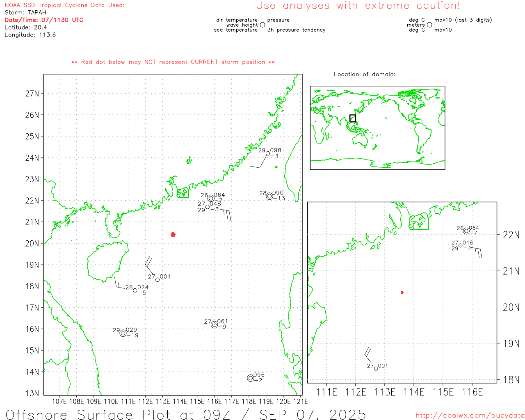Click the 'Location of domain:' label
Image resolution: width=525 pixels, height=420 pixels.
tap(365, 74)
